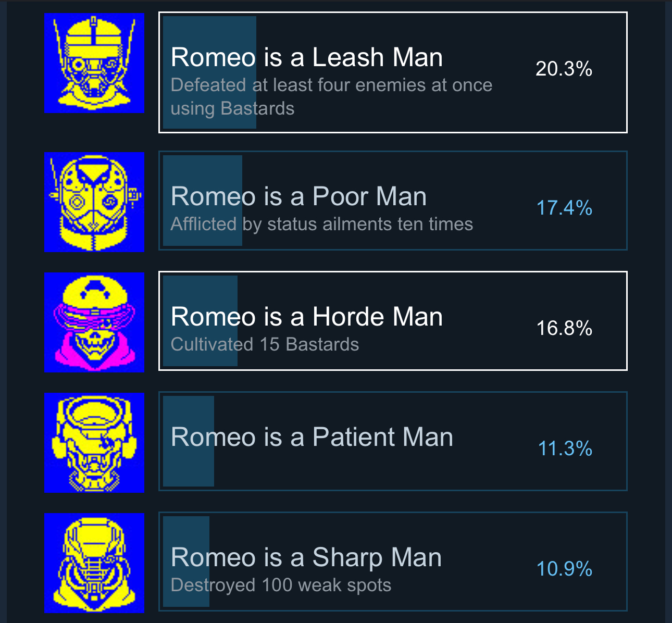672x623 pixels.
Task: Open the Horde Man skull achievement icon
Action: 94,322
